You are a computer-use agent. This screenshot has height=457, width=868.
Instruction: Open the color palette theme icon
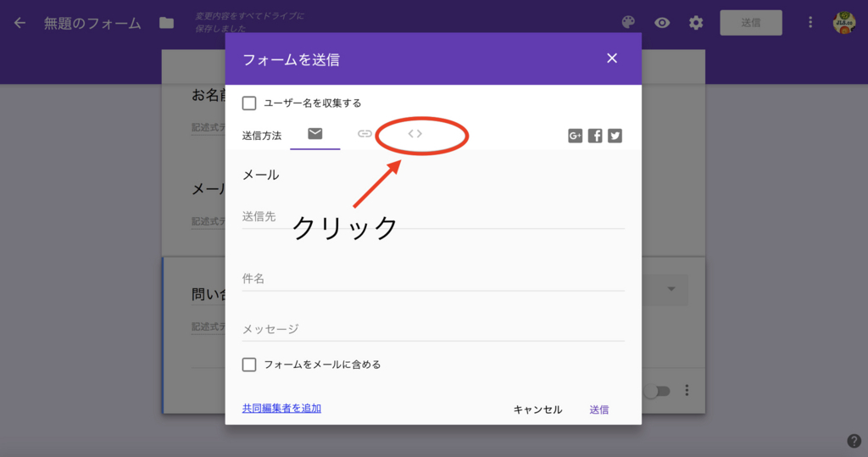coord(628,23)
